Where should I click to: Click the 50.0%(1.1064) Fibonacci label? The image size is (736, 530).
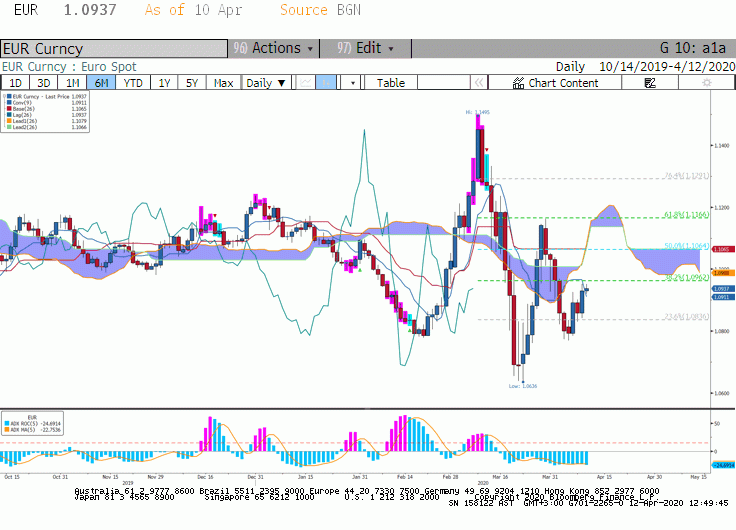click(x=686, y=246)
